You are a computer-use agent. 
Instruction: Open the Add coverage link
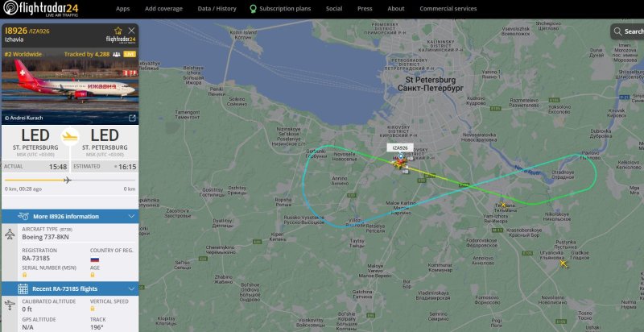click(x=164, y=9)
